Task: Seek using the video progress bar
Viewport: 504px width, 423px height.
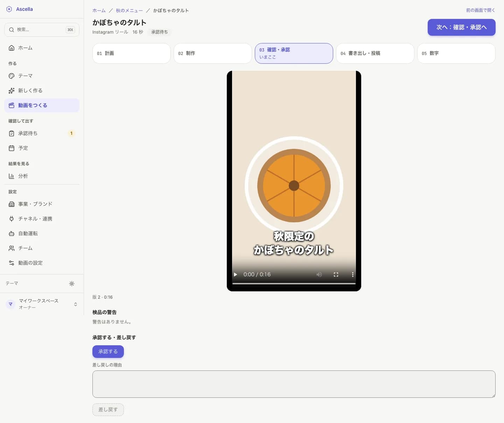Action: 294,283
